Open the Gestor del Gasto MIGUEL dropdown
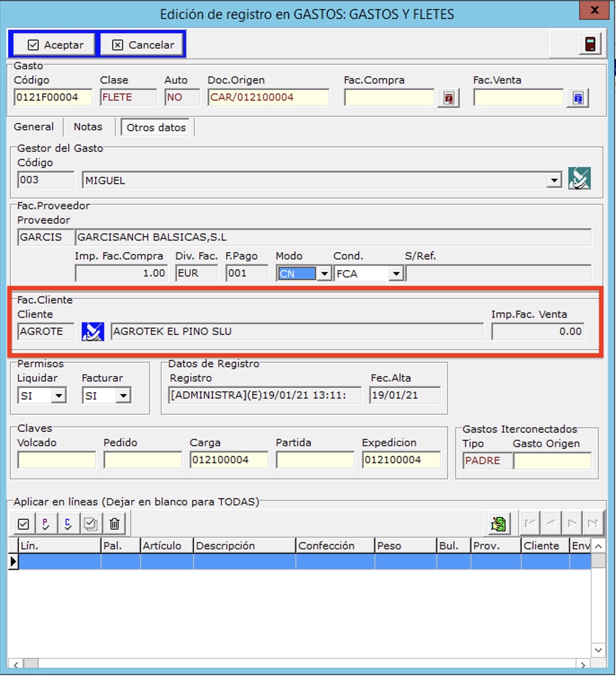616x676 pixels. pos(554,180)
